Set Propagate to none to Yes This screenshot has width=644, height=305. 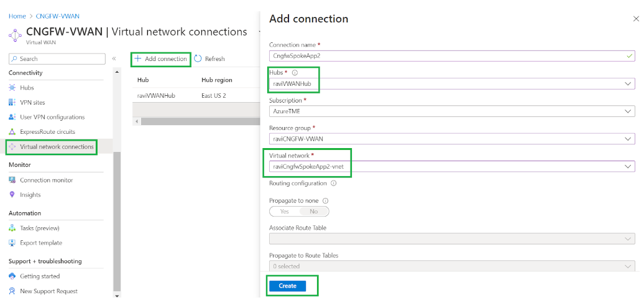click(284, 212)
